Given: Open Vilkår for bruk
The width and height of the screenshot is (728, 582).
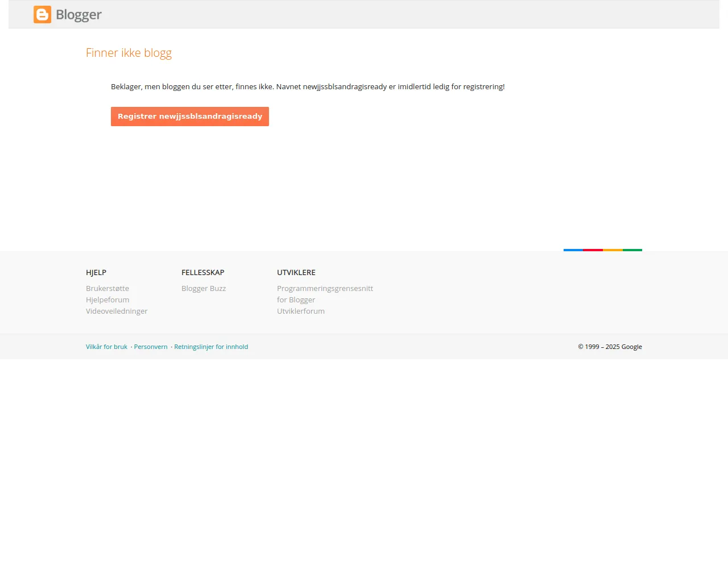Looking at the screenshot, I should (106, 347).
